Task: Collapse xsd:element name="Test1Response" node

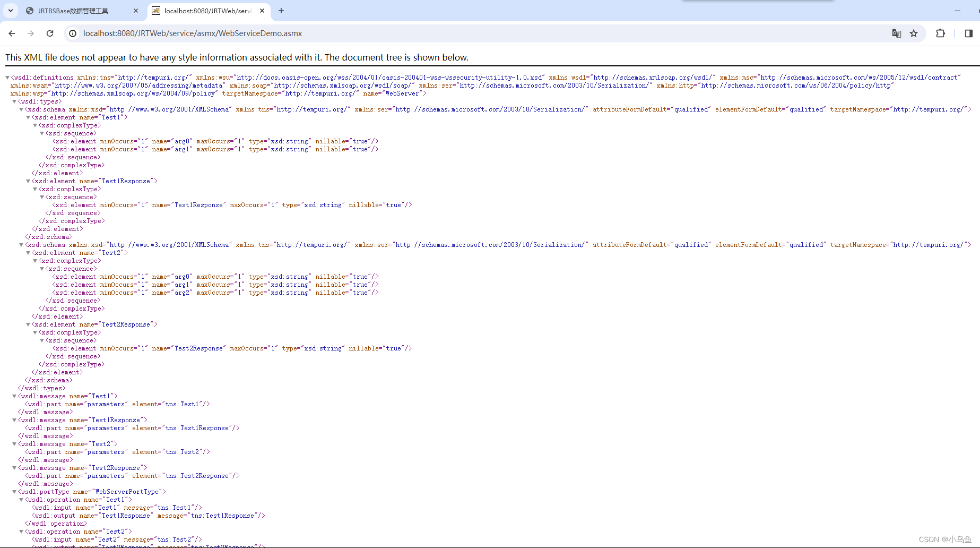Action: click(x=28, y=181)
